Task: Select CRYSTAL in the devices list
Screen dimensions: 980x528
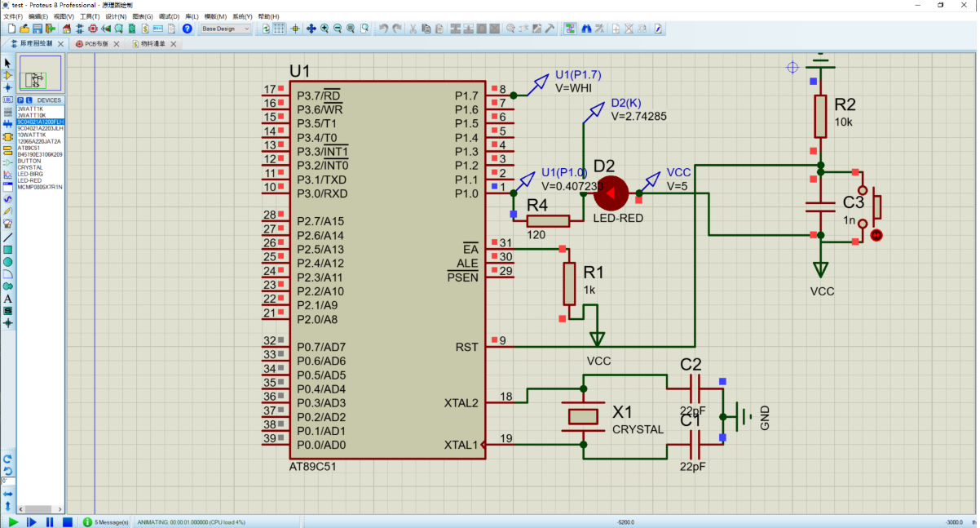Action: click(40, 167)
